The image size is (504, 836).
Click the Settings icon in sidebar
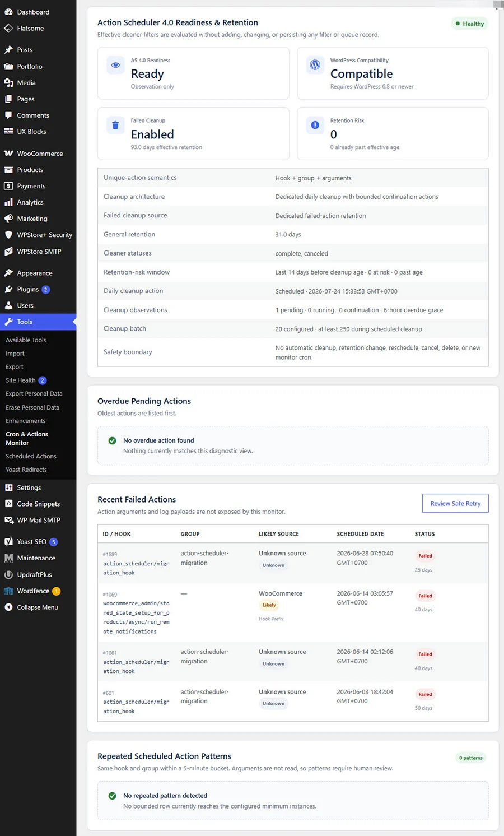8,487
